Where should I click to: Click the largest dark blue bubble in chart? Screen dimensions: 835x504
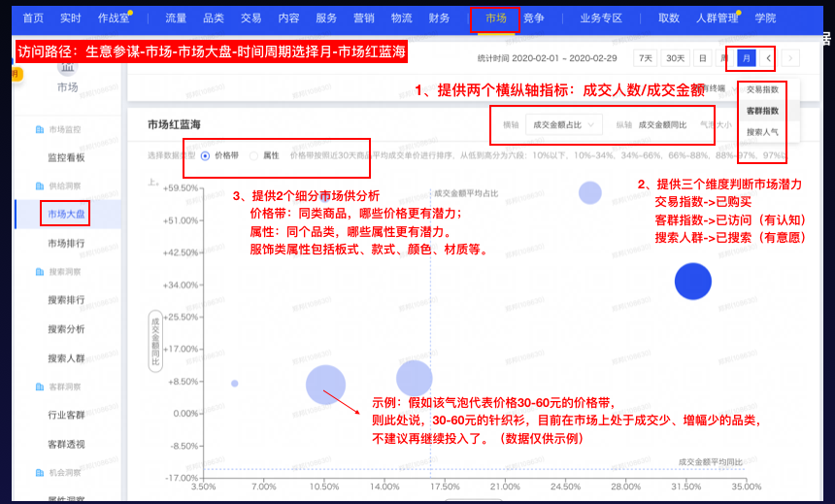(x=693, y=282)
